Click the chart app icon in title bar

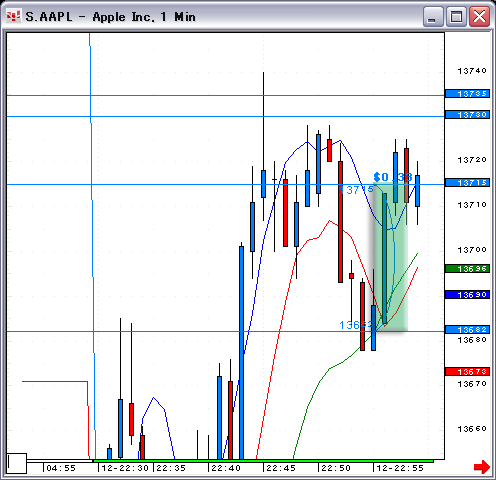[x=14, y=16]
